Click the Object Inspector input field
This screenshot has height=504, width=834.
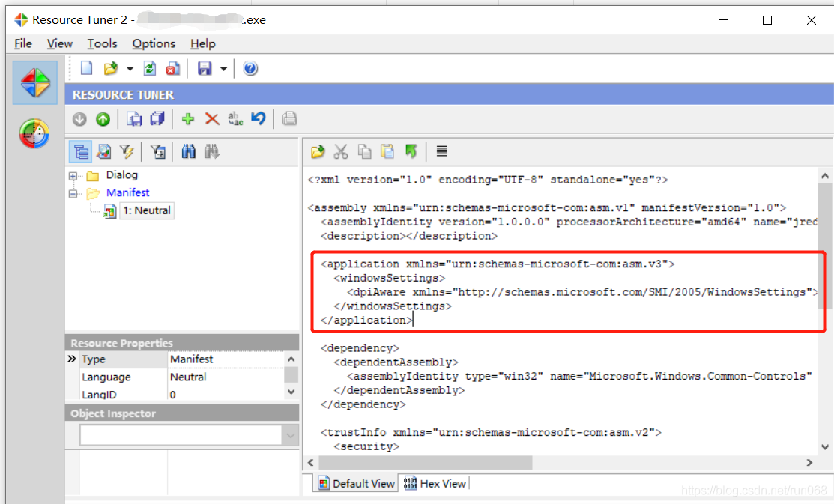click(x=181, y=435)
